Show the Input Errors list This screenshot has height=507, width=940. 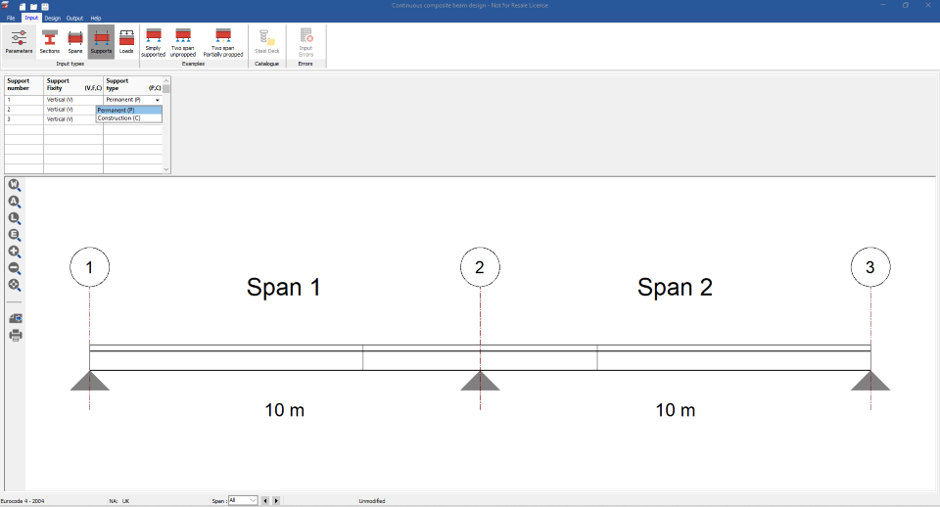point(306,43)
